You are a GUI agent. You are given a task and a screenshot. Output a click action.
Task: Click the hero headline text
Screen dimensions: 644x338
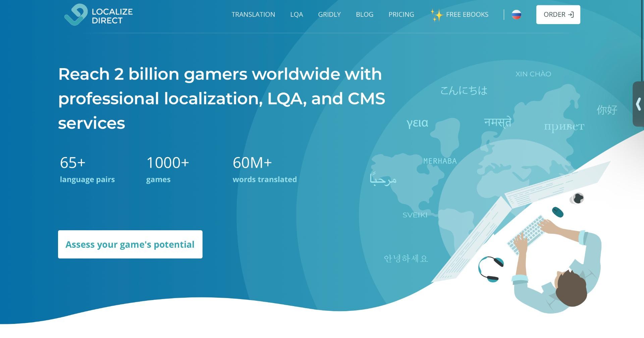coord(222,98)
